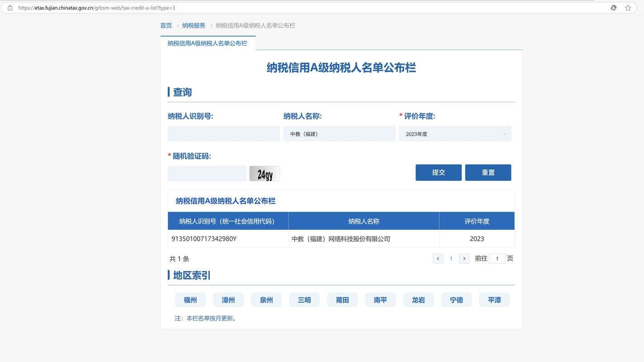Go to previous page with left arrow

click(438, 259)
